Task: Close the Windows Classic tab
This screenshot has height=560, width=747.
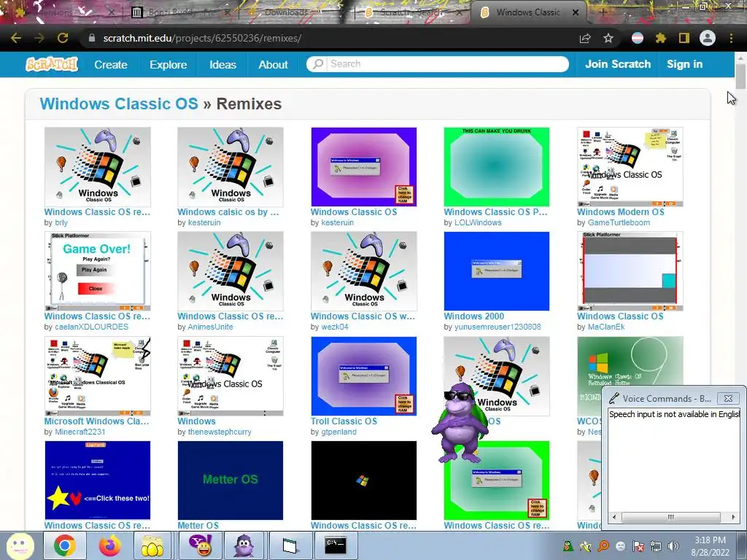Action: pos(576,12)
